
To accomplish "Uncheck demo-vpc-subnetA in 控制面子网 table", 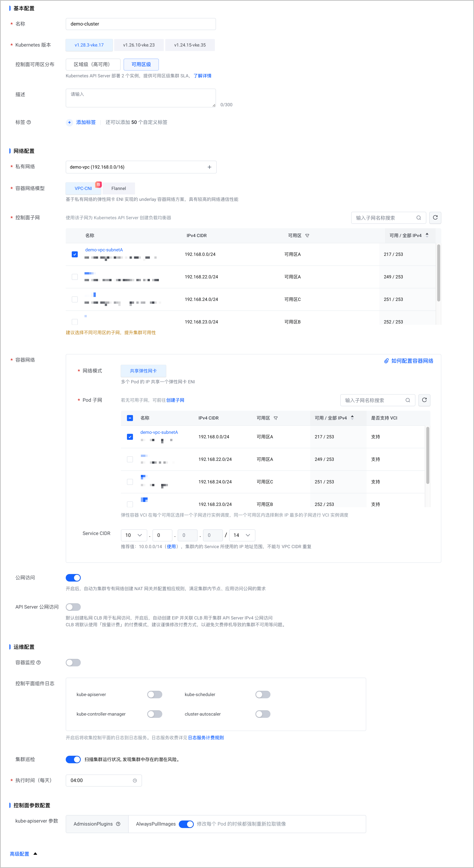I will tap(75, 254).
